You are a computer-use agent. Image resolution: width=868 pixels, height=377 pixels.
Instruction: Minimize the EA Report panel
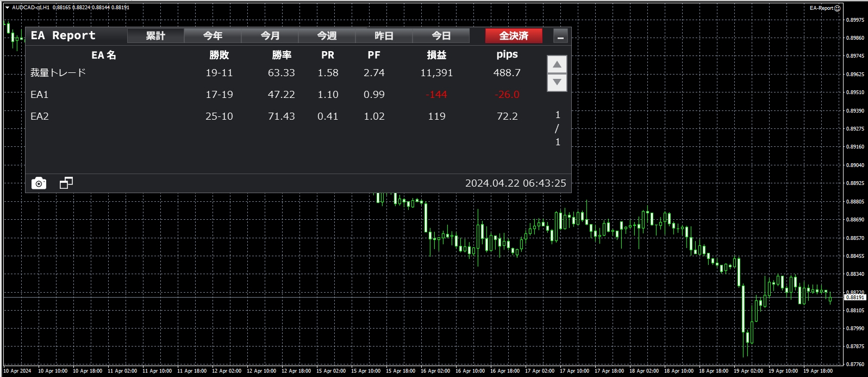click(560, 36)
